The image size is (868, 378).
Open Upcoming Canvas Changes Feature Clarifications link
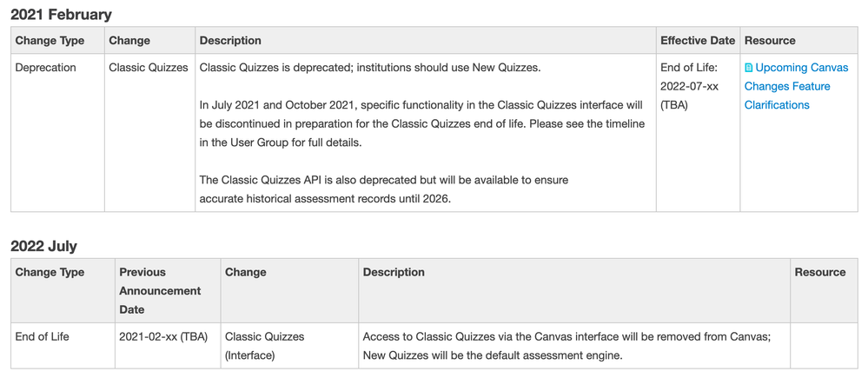point(795,86)
